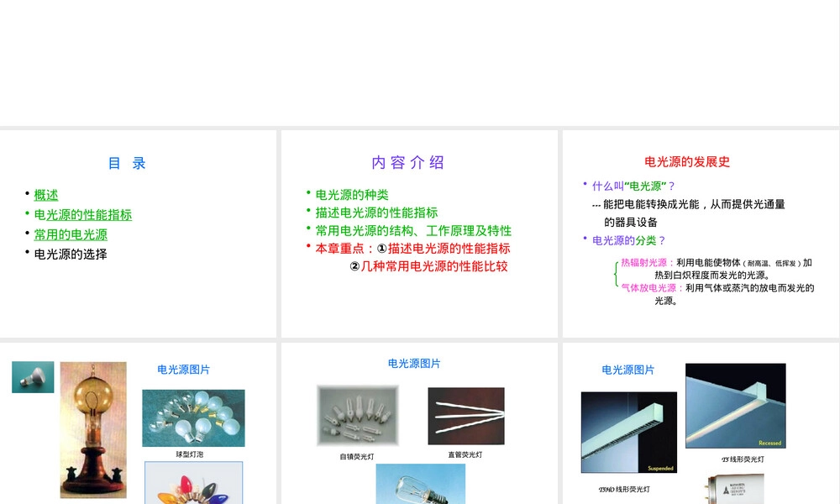Open the 自镇荧光灯 compact lamps photo

(x=358, y=416)
